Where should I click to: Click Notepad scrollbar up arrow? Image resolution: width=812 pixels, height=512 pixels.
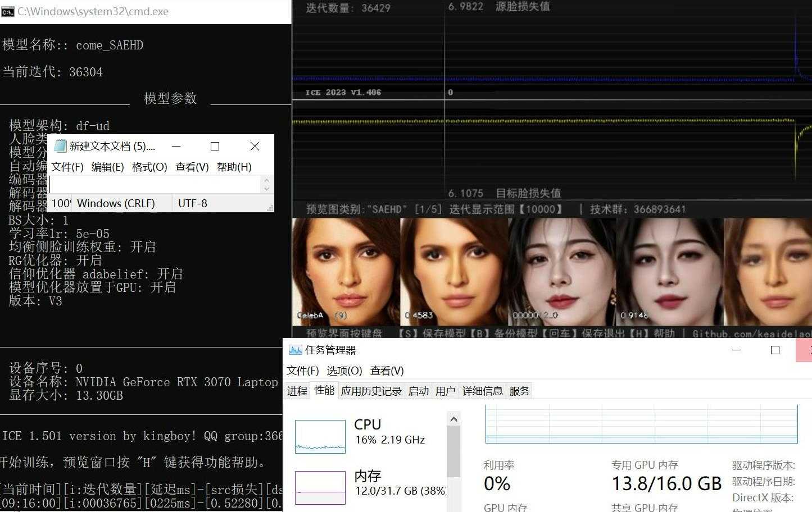pyautogui.click(x=266, y=180)
